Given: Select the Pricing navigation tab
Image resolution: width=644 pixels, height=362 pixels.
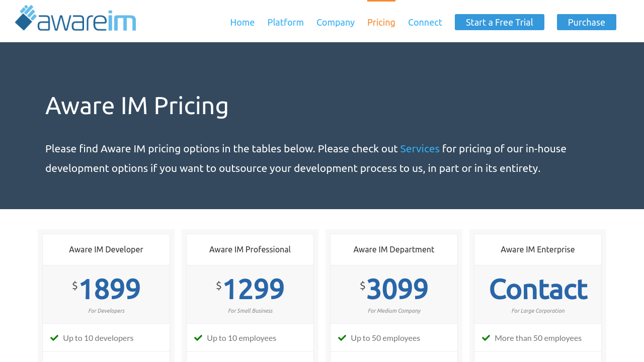Looking at the screenshot, I should coord(381,22).
